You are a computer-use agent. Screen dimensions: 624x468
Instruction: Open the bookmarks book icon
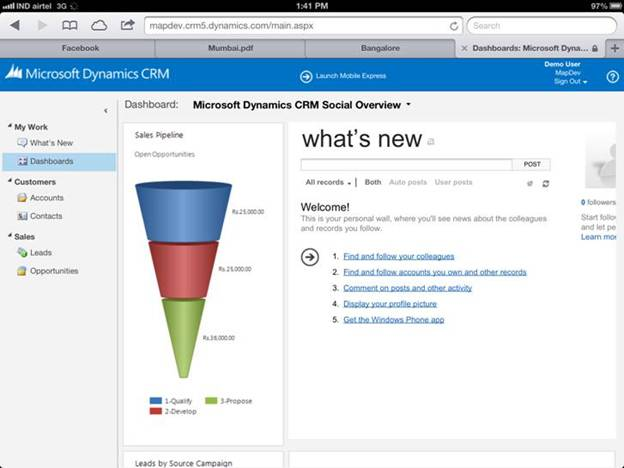[70, 25]
